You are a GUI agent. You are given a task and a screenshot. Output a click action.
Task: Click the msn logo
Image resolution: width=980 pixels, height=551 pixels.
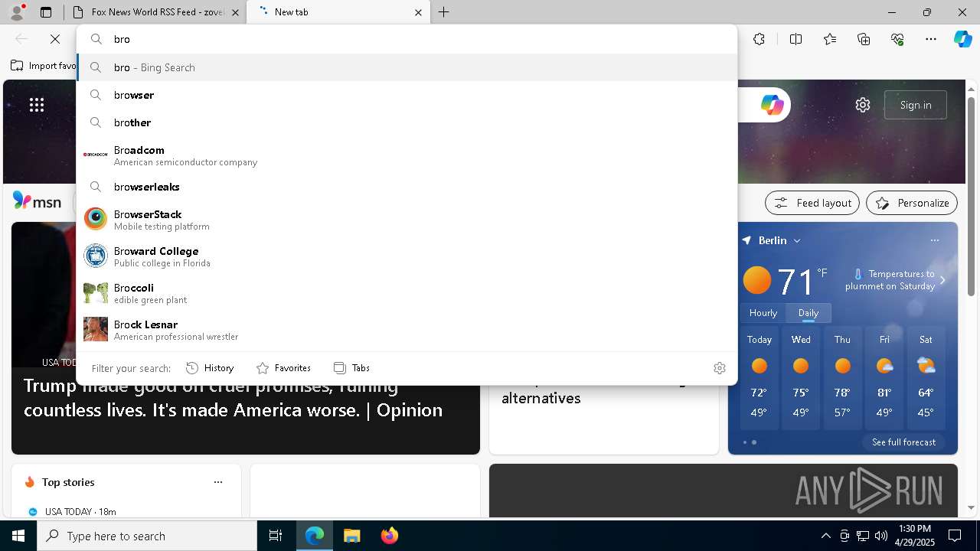[37, 201]
